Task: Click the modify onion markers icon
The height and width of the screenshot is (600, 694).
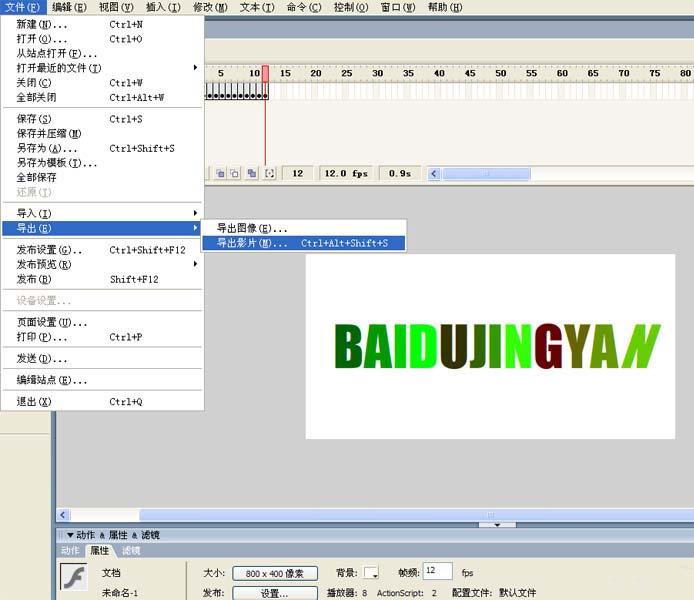Action: click(269, 173)
